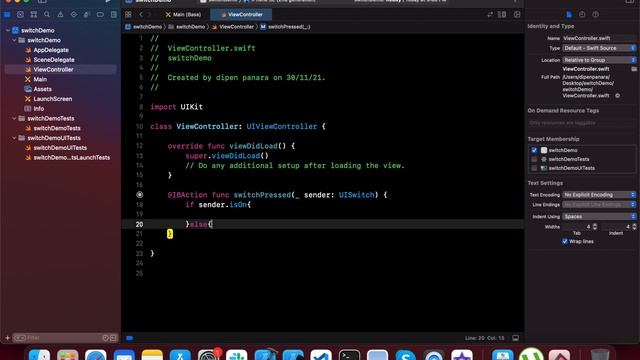Open the Main storyboard file

click(40, 79)
